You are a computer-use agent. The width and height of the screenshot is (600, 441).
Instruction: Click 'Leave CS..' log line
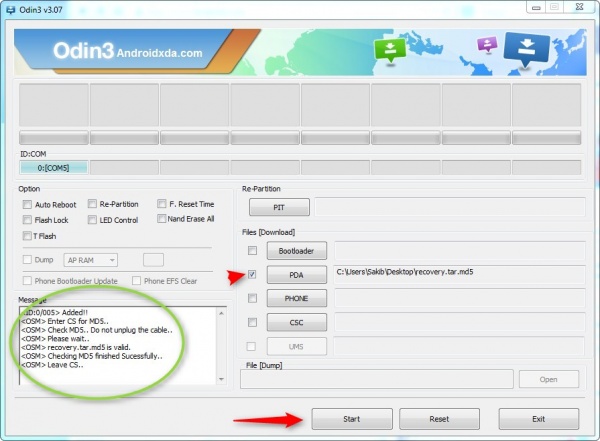click(52, 365)
